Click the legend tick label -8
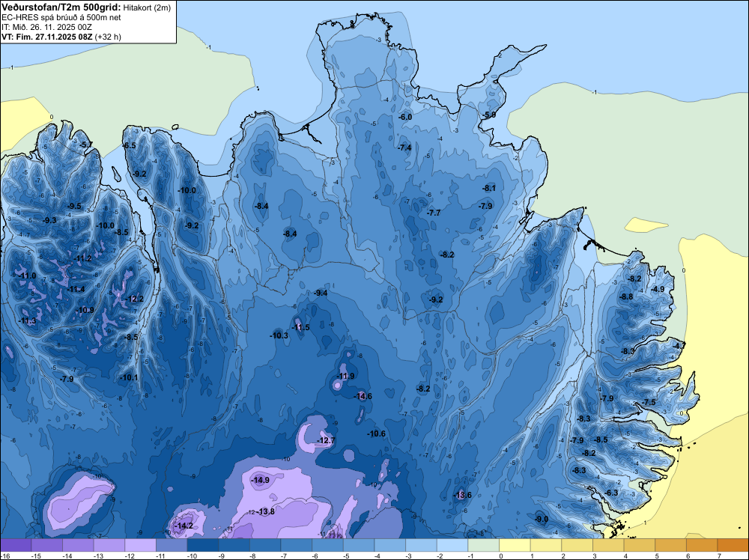This screenshot has width=749, height=560. pos(254,556)
